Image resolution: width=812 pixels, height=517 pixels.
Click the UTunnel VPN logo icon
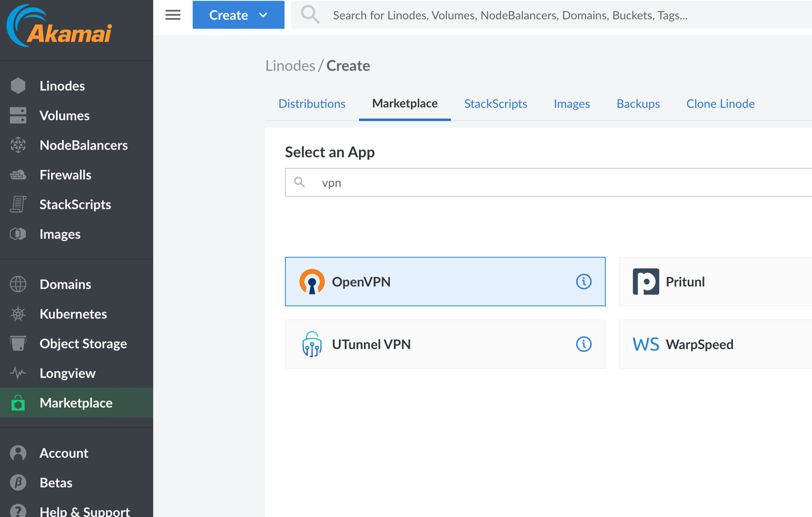312,344
